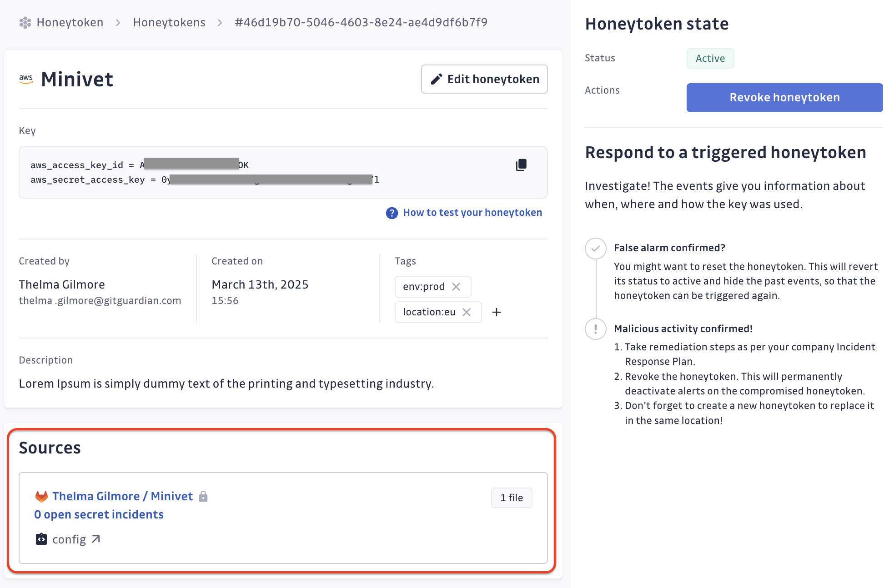Viewport: 894px width, 588px height.
Task: Click the external arrow next to config
Action: pos(95,539)
